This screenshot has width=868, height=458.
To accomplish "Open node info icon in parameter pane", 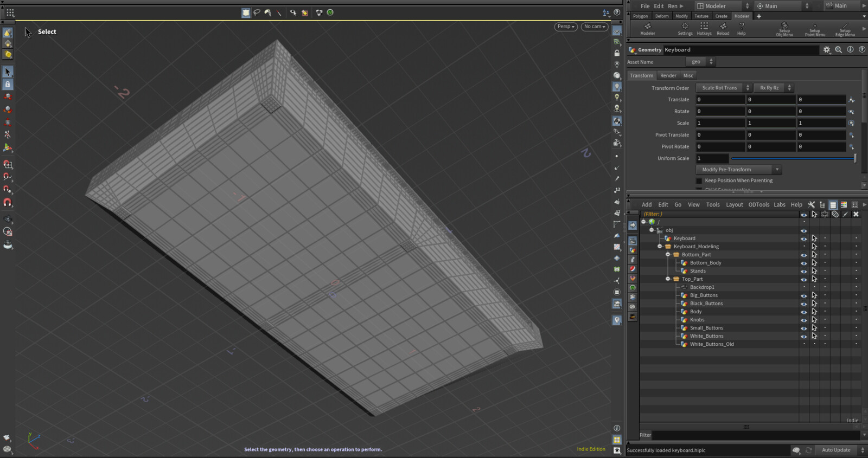I will 850,49.
